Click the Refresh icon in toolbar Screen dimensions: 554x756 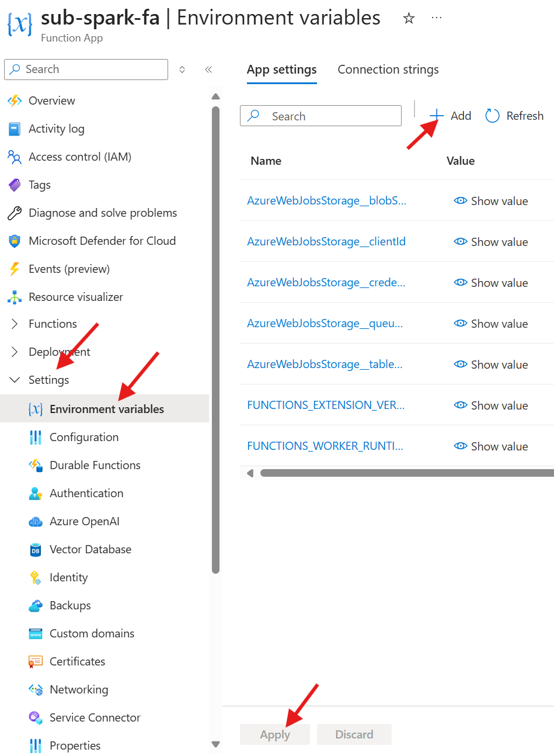point(492,116)
